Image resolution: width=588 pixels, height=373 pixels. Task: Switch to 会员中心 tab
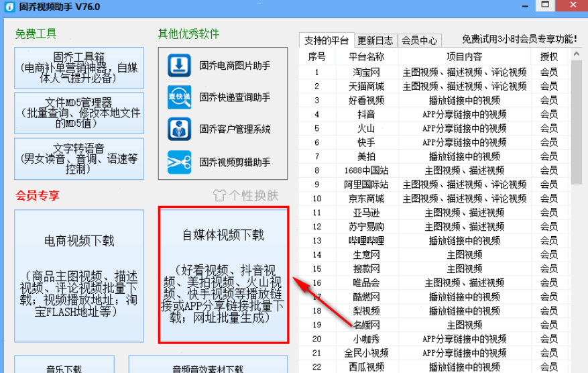click(420, 40)
